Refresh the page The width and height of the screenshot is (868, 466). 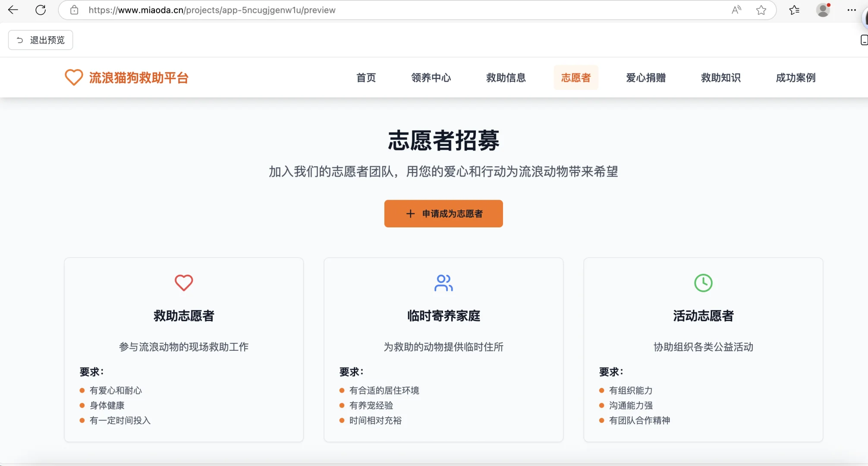click(41, 10)
